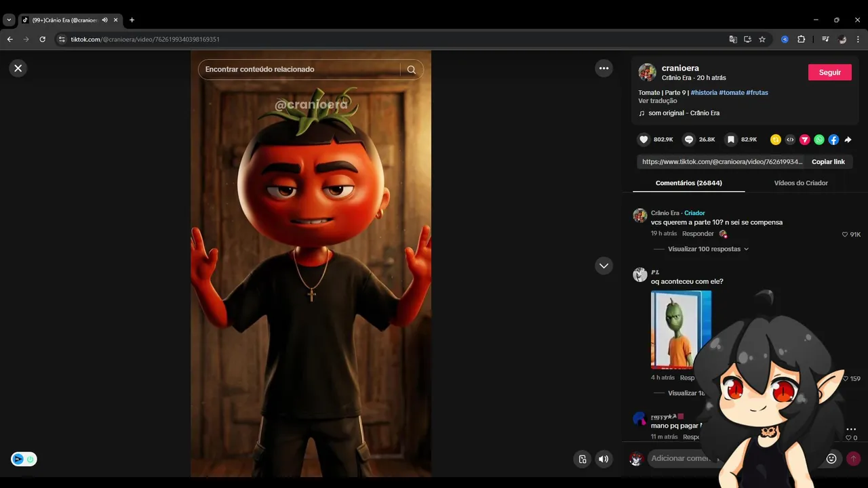Expand Visualizar 100 respostas
Screen dimensions: 868x488
click(x=708, y=249)
